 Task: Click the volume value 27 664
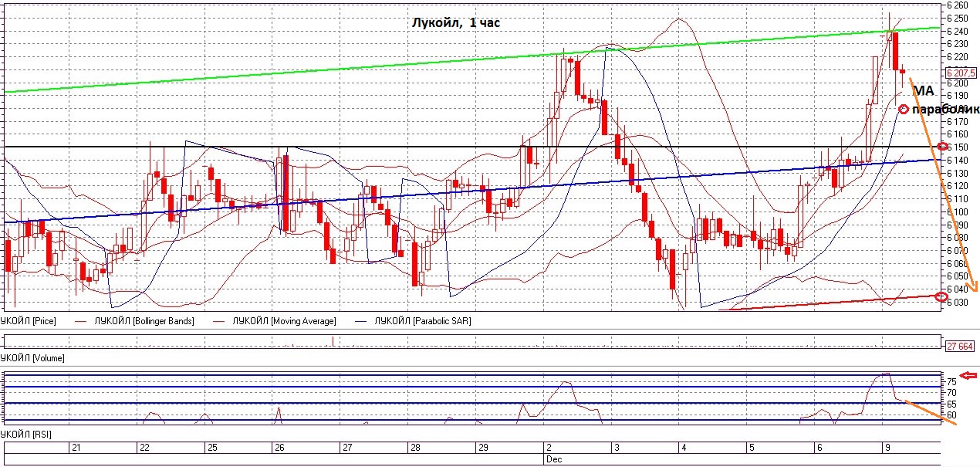[961, 347]
